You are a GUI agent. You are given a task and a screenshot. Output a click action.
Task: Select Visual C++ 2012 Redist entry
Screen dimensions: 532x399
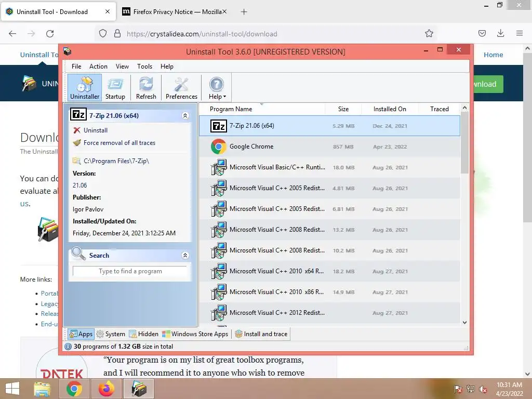(x=329, y=312)
